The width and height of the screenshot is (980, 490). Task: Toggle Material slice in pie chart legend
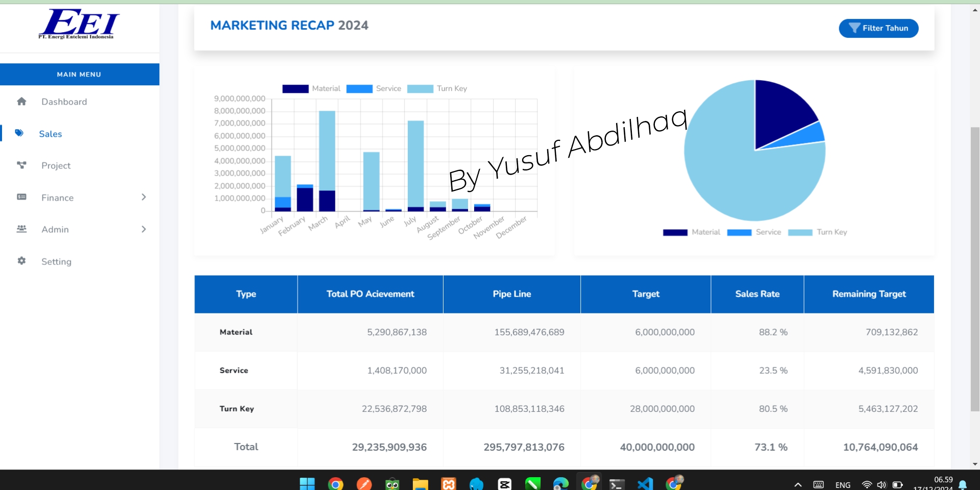(x=692, y=232)
